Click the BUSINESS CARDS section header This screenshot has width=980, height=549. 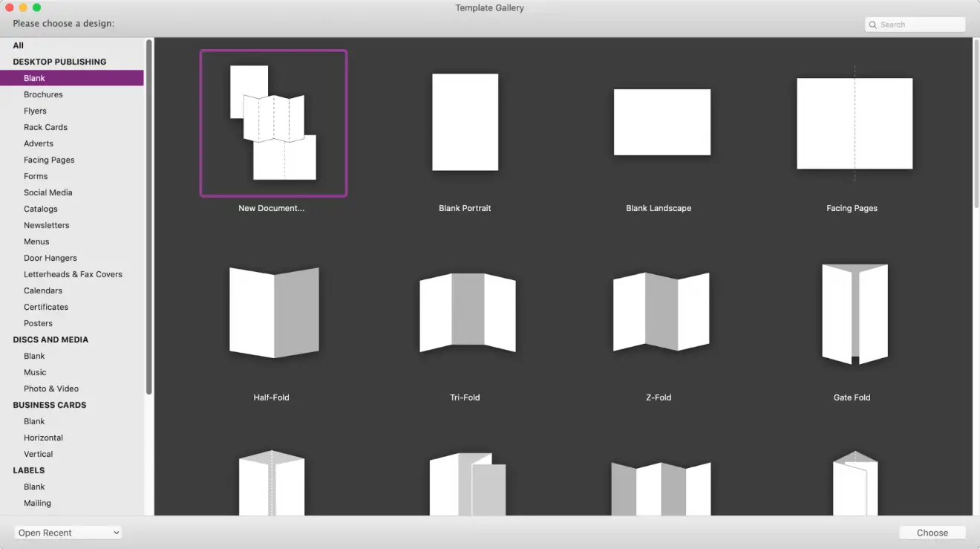pyautogui.click(x=50, y=405)
